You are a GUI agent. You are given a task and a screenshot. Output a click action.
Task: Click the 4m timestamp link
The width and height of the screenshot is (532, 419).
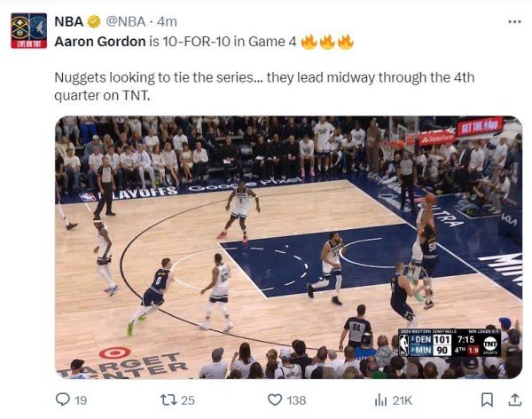click(x=167, y=21)
